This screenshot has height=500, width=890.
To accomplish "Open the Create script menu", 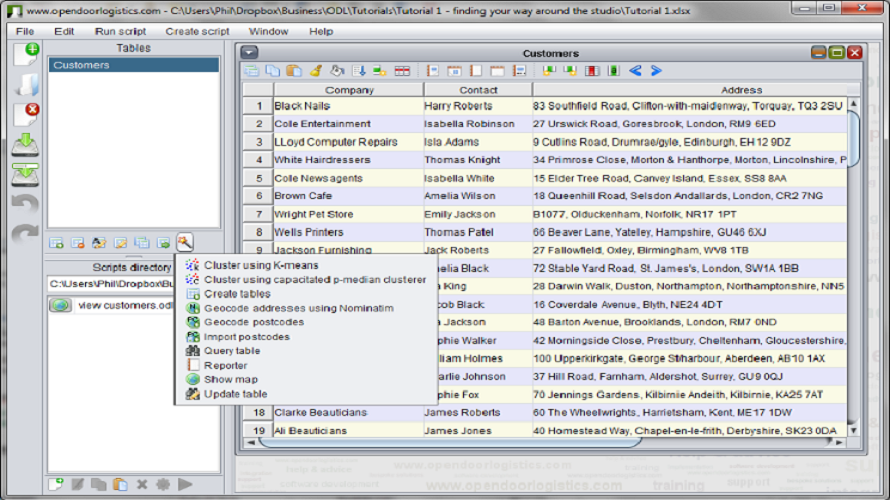I will pos(197,31).
